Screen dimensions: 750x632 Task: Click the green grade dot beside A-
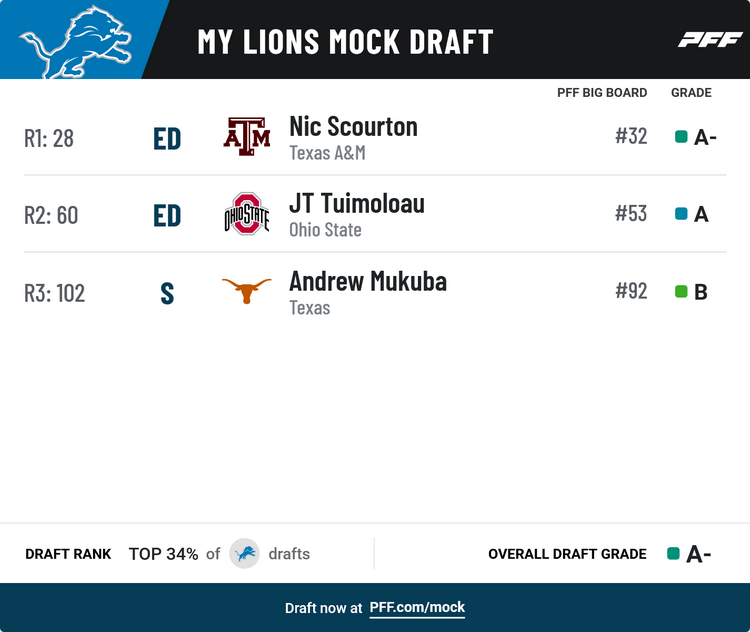681,137
